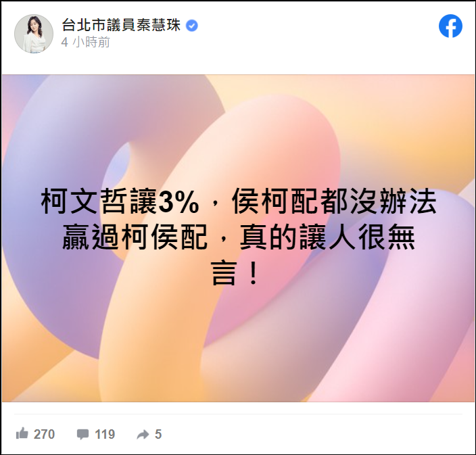Select the post line starting 贏過柯侯配

click(239, 237)
